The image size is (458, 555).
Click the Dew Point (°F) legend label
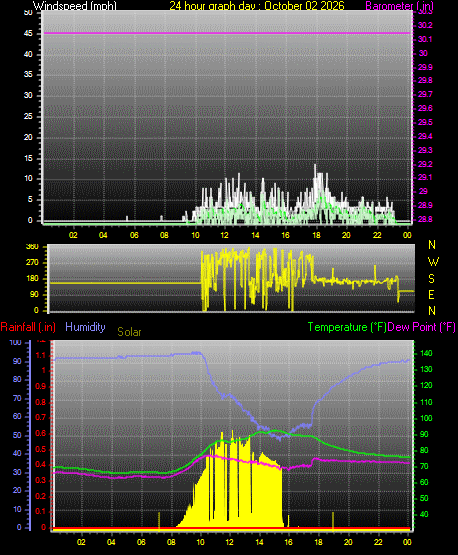(x=421, y=327)
